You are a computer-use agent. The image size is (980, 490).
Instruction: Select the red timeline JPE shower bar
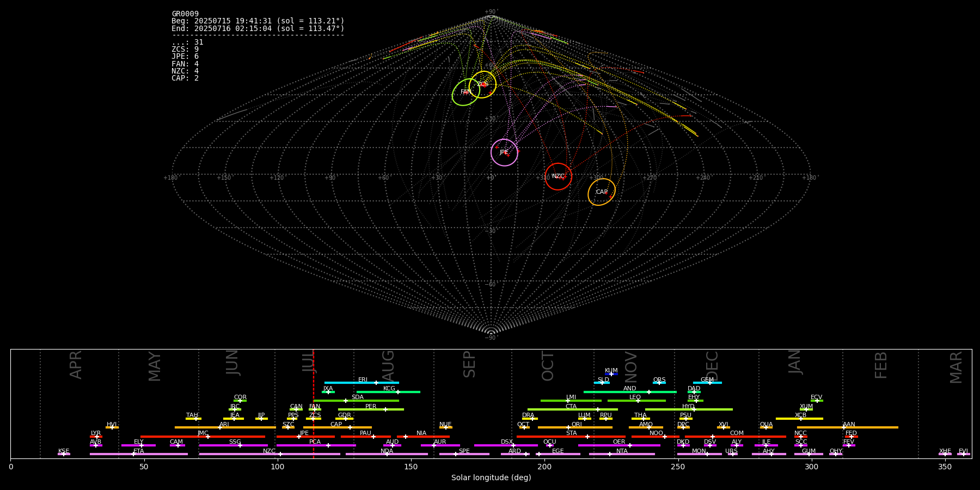pos(305,436)
